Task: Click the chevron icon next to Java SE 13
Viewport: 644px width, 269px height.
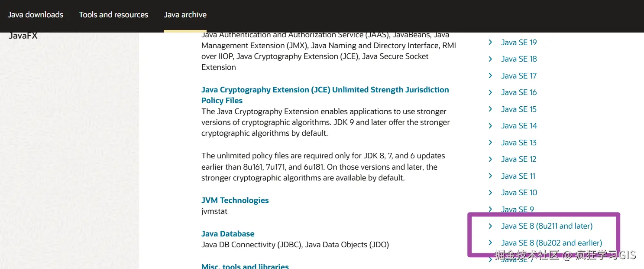Action: (490, 142)
